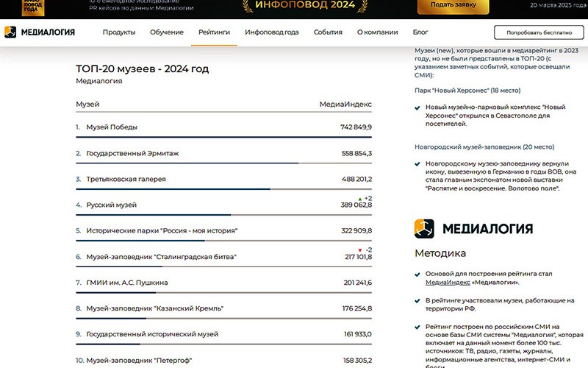Click the Методика heading

click(440, 253)
